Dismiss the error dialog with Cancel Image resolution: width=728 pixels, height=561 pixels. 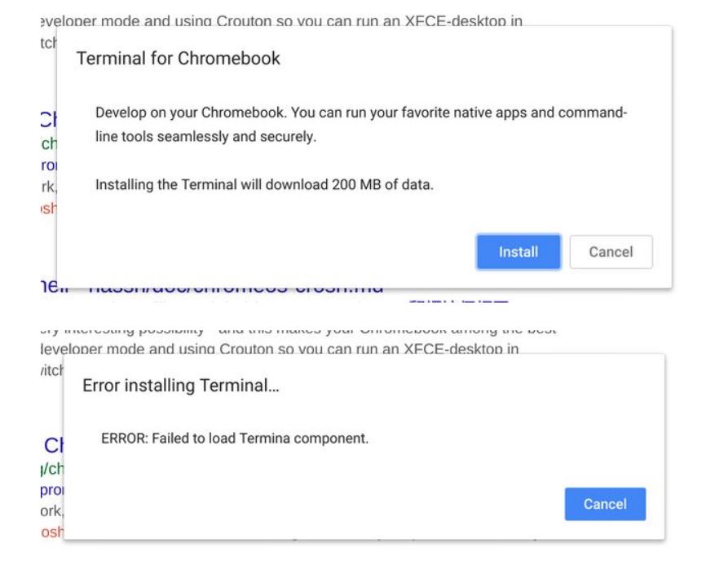point(605,504)
